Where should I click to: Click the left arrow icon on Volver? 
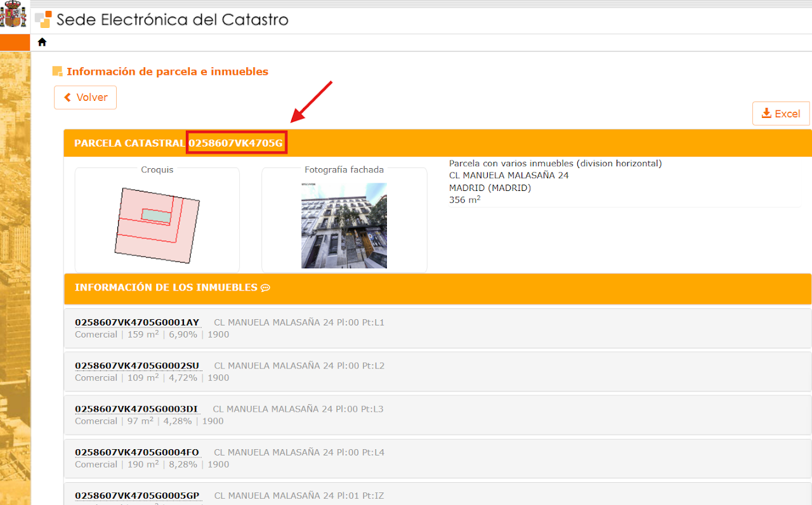pyautogui.click(x=68, y=98)
